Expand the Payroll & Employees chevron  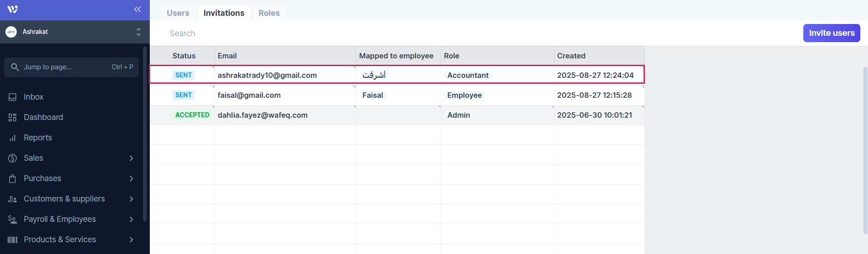pos(131,219)
